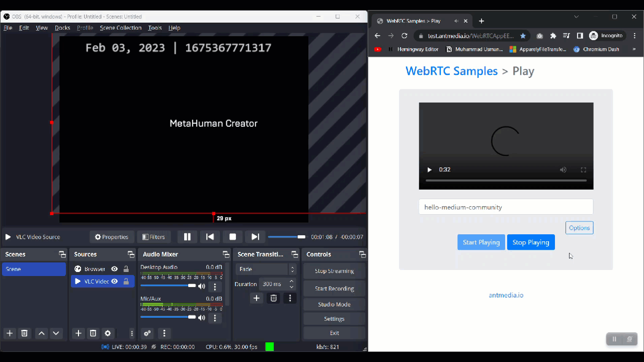This screenshot has width=644, height=362.
Task: Add a new source in Sources panel
Action: pyautogui.click(x=78, y=333)
